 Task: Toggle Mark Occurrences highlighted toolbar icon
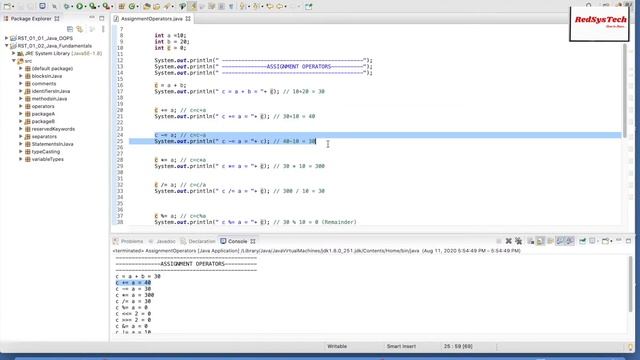click(x=193, y=6)
